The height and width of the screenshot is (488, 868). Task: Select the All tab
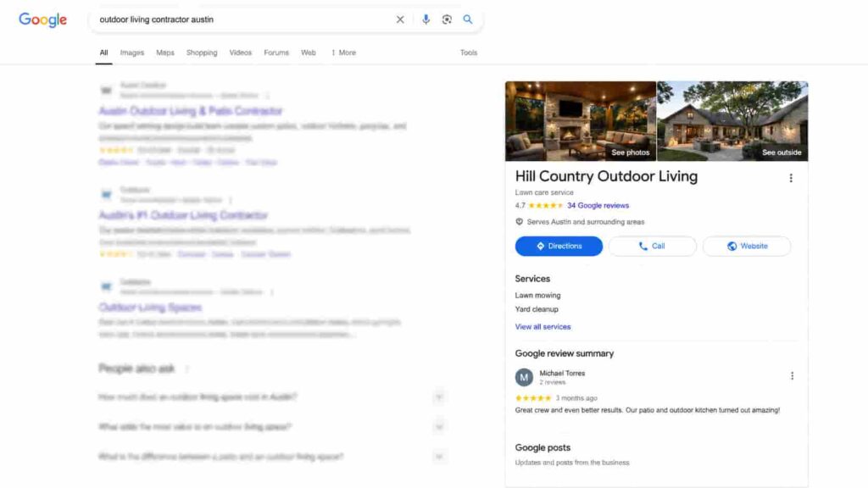point(103,53)
